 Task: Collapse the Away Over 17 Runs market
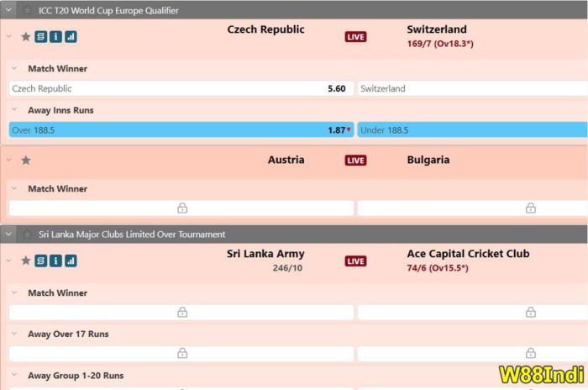point(15,334)
